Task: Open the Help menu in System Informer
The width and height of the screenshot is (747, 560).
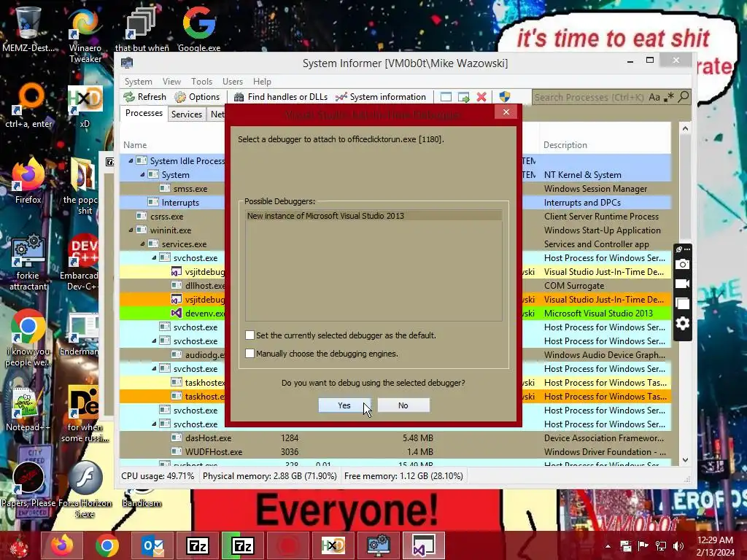Action: (x=262, y=82)
